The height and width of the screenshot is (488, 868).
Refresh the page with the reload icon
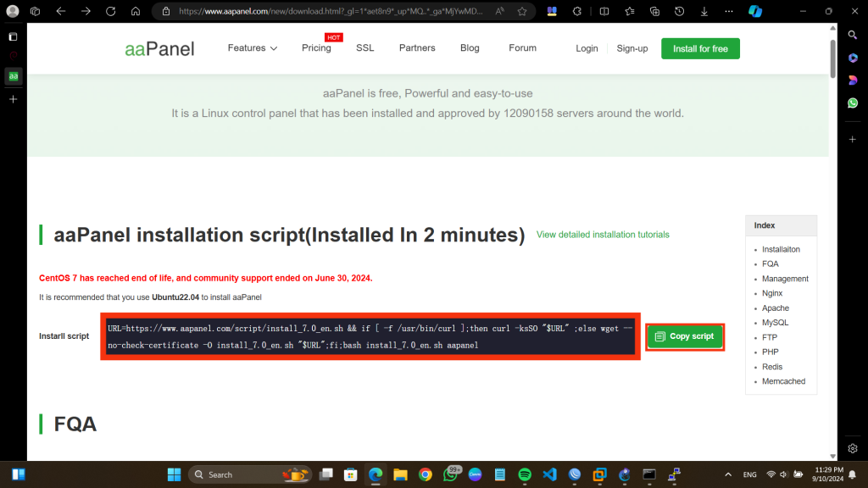pyautogui.click(x=111, y=12)
